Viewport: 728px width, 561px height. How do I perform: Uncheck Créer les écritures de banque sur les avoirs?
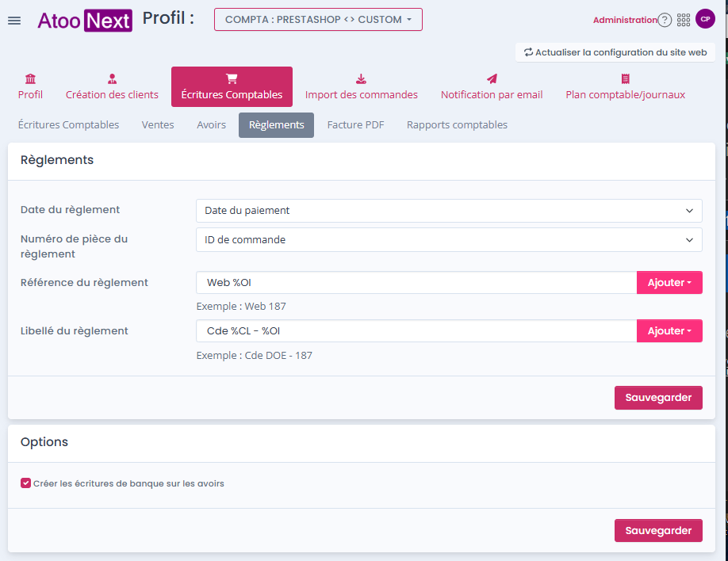pyautogui.click(x=26, y=483)
